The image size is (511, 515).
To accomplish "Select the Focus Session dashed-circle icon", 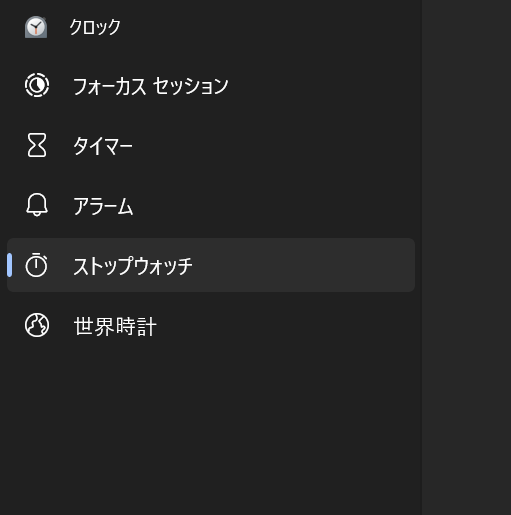I will click(x=37, y=85).
